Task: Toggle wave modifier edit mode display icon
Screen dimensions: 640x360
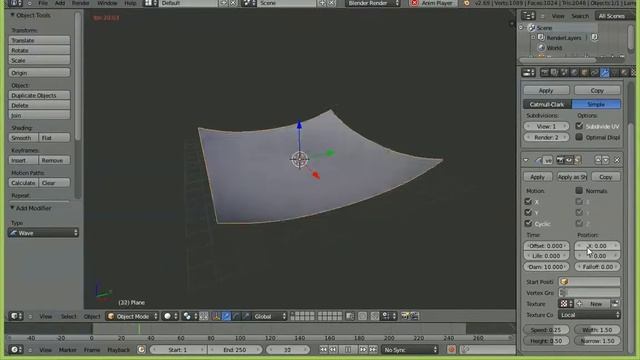Action: click(578, 160)
